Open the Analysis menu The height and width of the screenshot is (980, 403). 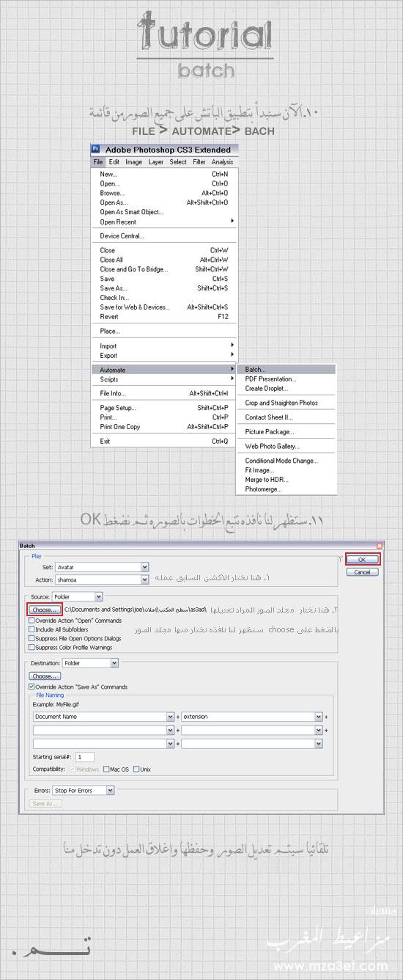(222, 162)
